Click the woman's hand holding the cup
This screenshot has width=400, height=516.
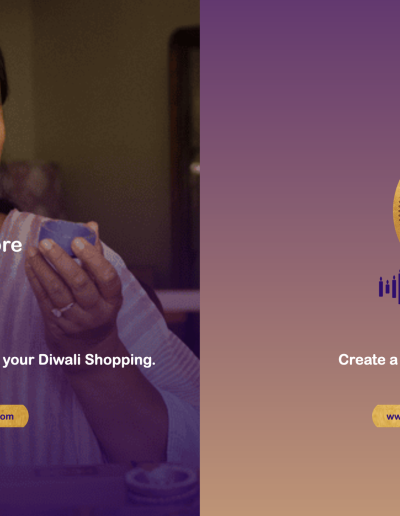click(x=75, y=287)
